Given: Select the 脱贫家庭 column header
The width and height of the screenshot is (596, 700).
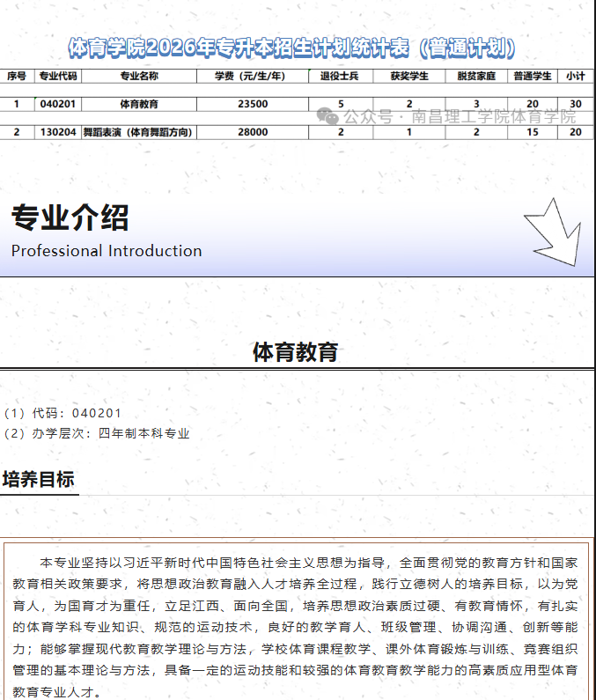Looking at the screenshot, I should [x=475, y=77].
